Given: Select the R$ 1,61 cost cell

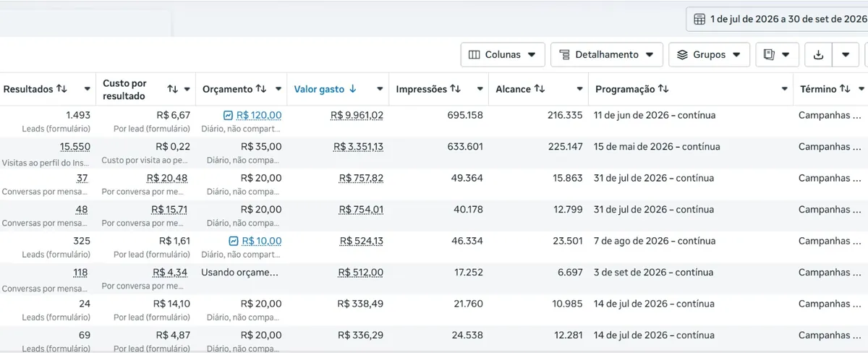Looking at the screenshot, I should click(x=175, y=241).
